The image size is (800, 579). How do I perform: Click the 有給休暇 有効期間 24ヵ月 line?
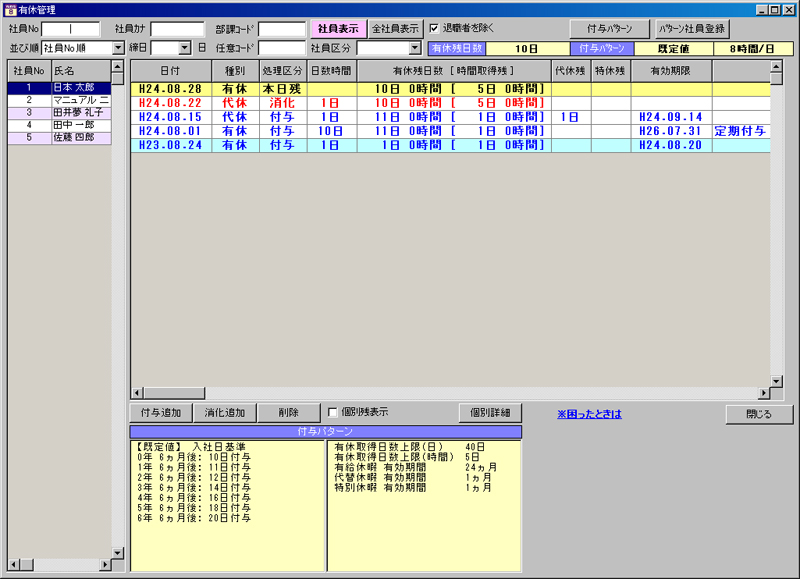tap(415, 467)
